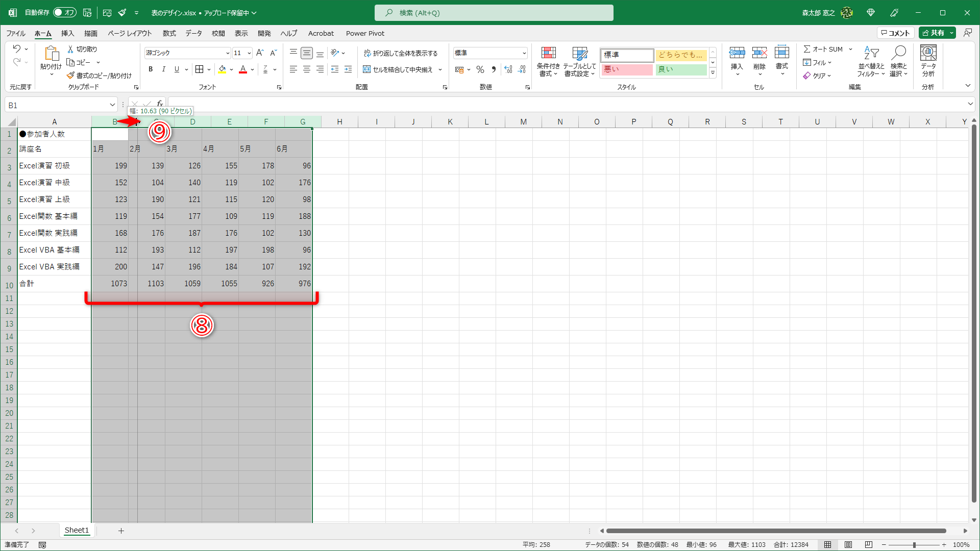980x551 pixels.
Task: Click the Merge and Center icon
Action: click(398, 69)
